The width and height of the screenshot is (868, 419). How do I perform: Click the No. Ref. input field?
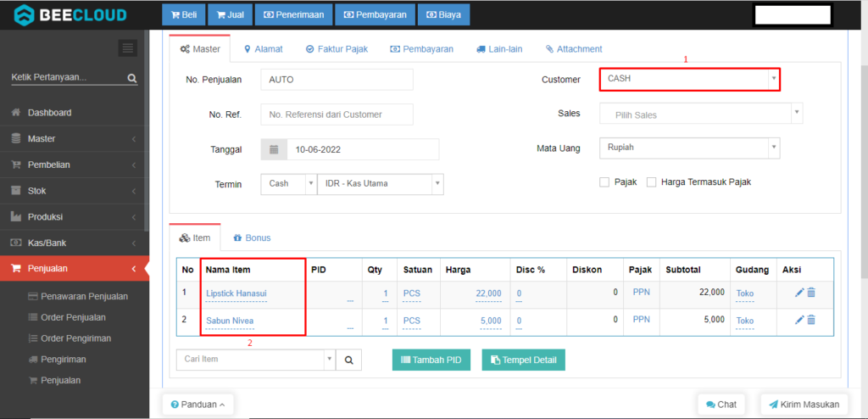click(x=337, y=115)
